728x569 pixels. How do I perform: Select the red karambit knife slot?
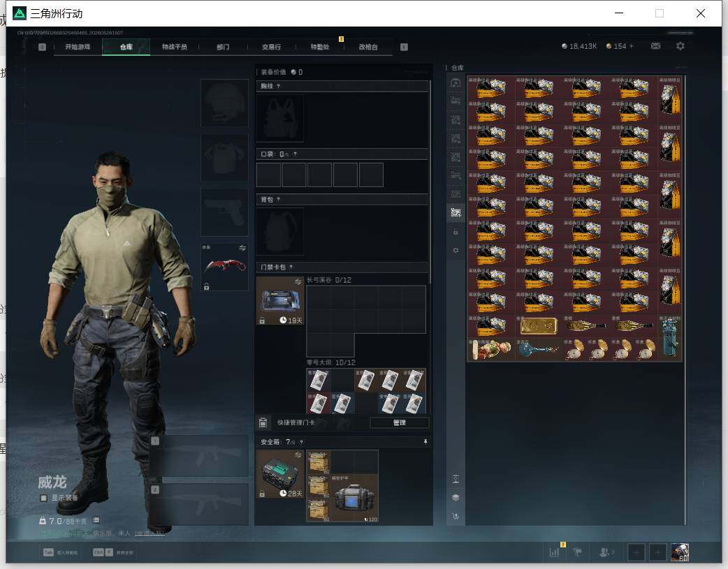224,267
